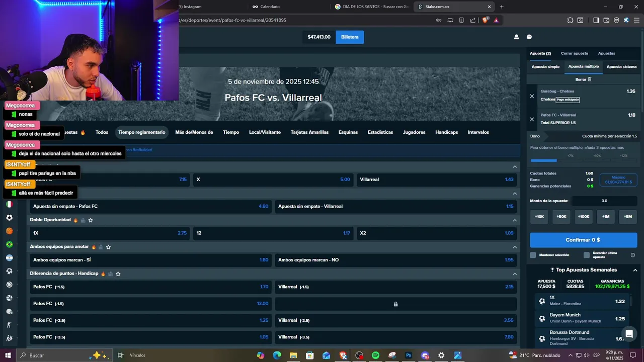Image resolution: width=644 pixels, height=362 pixels.
Task: Collapse the Doble Oportunidad market section
Action: tap(515, 220)
